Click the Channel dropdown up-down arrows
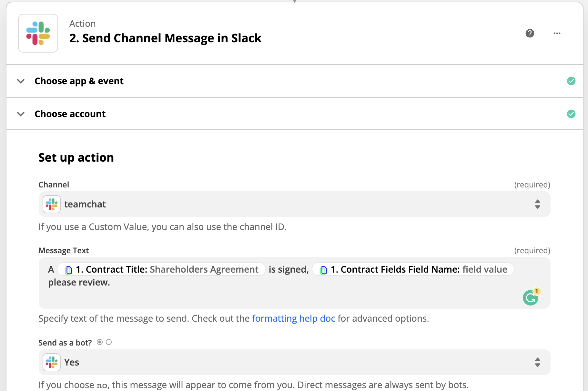The height and width of the screenshot is (391, 588). 538,204
